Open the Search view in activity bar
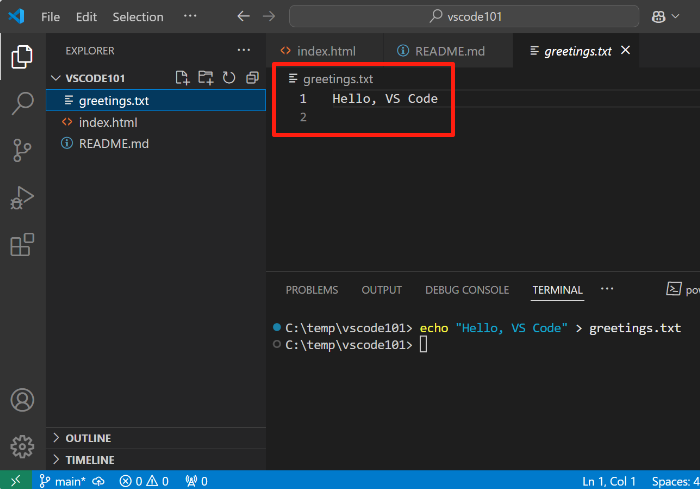Viewport: 700px width, 489px height. 22,104
